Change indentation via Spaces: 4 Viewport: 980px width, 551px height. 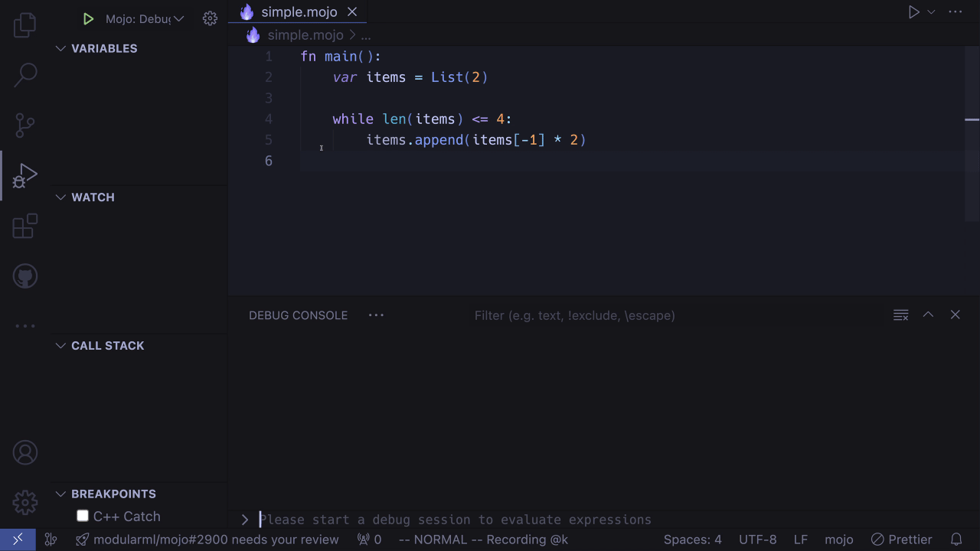click(x=692, y=540)
